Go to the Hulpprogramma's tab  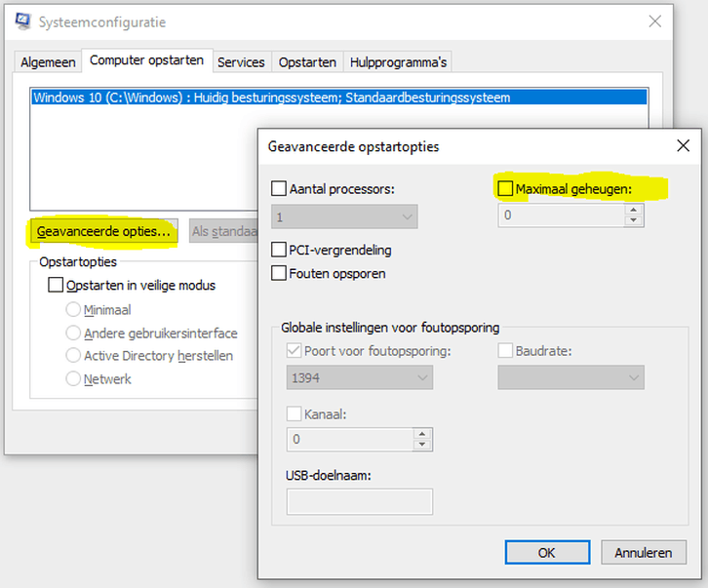click(x=398, y=61)
